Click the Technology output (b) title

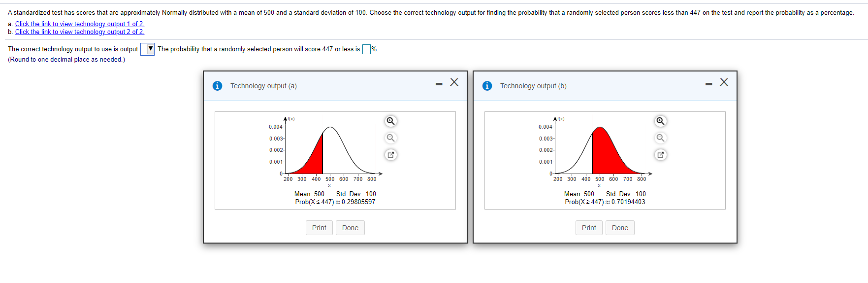(533, 86)
